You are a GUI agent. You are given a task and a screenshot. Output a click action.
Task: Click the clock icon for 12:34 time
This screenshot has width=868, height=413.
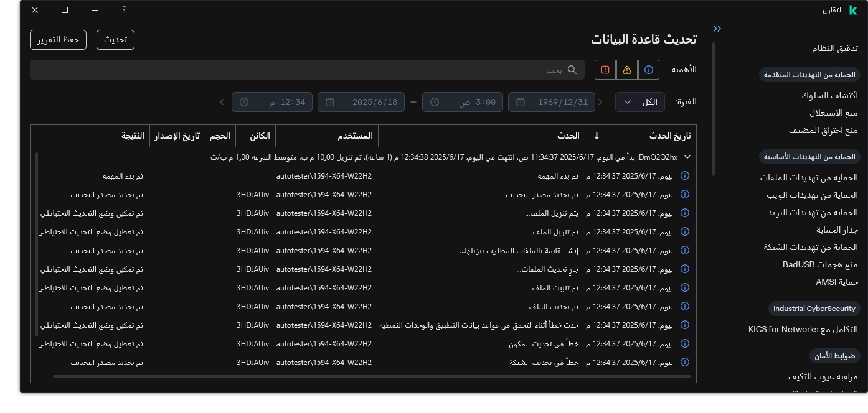244,102
